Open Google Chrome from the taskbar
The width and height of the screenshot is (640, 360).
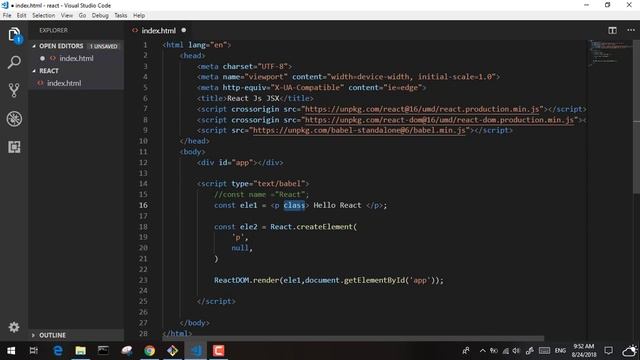pyautogui.click(x=149, y=351)
